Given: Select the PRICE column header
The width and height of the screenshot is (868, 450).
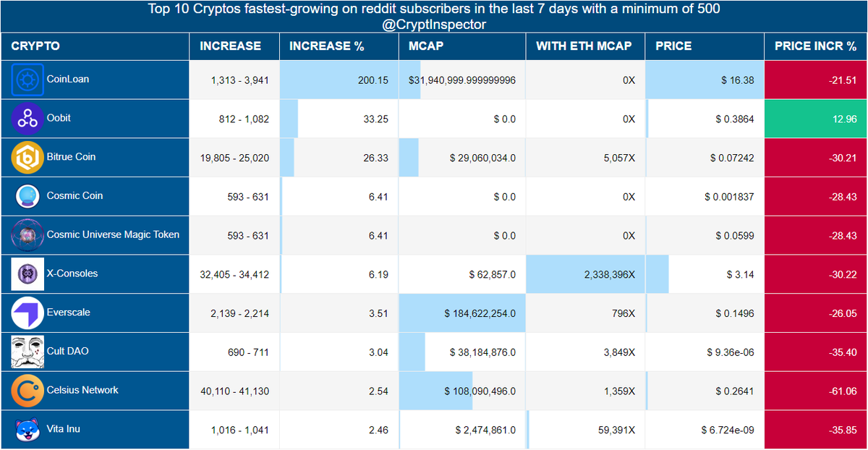Looking at the screenshot, I should tap(705, 46).
